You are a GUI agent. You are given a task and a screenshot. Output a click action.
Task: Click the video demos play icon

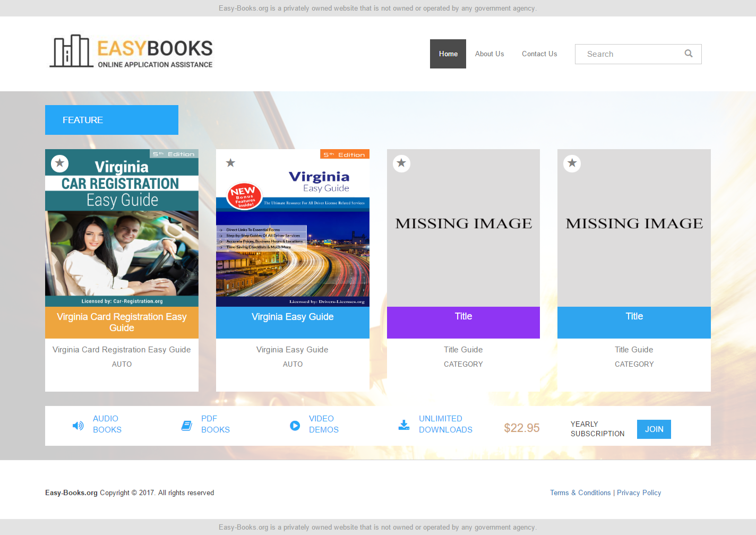pyautogui.click(x=295, y=426)
